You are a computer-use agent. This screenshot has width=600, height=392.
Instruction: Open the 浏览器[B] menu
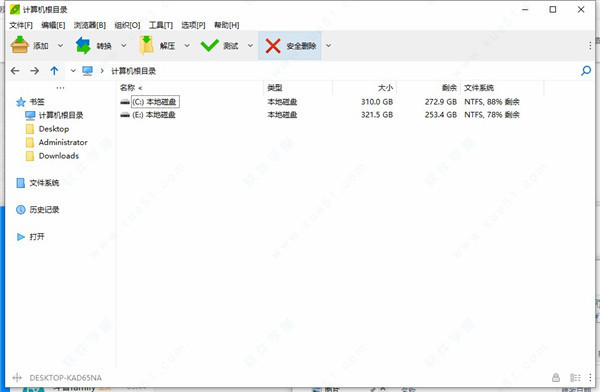point(90,25)
